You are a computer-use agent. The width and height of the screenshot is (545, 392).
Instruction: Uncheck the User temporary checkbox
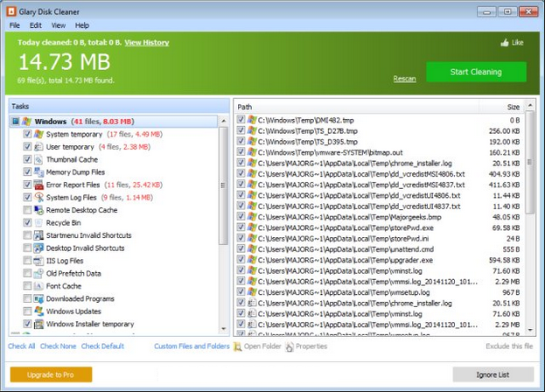pyautogui.click(x=27, y=146)
